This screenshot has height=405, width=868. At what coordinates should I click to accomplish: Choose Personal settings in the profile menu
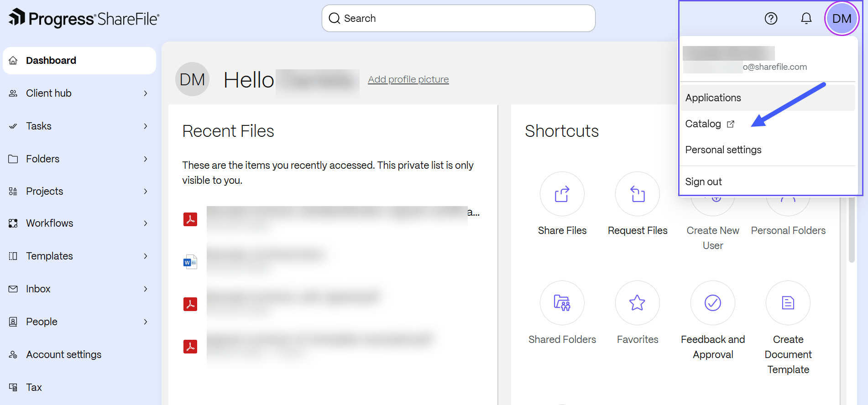(x=768, y=150)
